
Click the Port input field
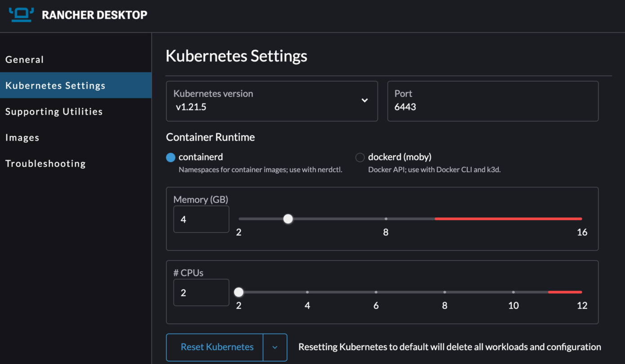(493, 101)
